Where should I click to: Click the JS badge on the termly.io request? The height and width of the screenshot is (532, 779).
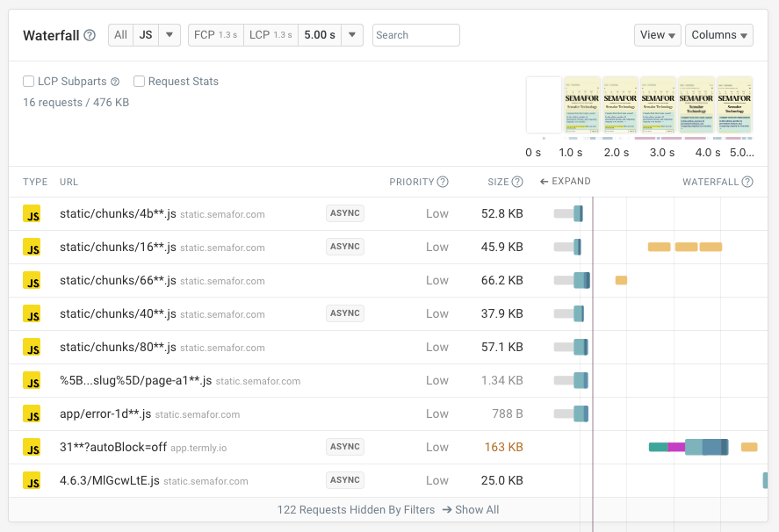coord(32,447)
